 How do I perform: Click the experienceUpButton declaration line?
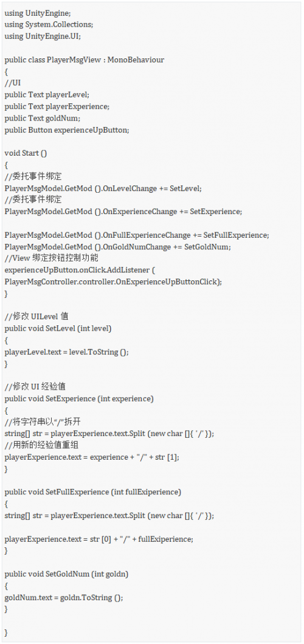(67, 130)
